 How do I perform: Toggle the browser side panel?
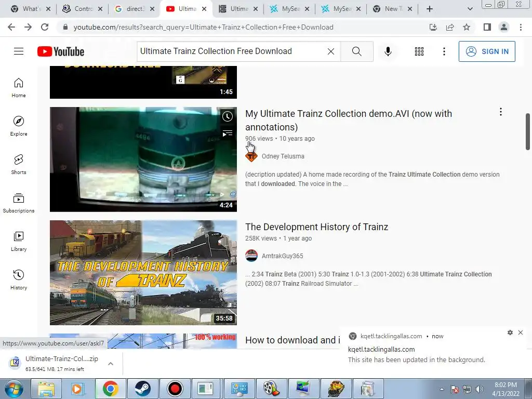point(487,27)
